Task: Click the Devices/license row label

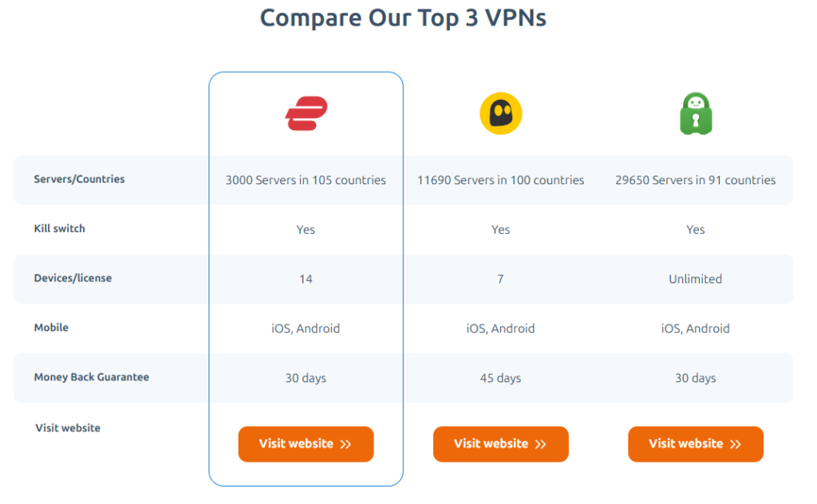Action: click(x=73, y=278)
